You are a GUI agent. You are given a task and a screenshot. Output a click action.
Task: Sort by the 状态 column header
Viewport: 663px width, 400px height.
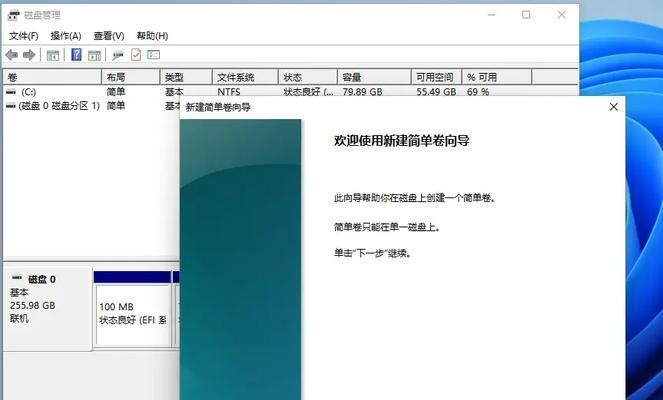307,77
